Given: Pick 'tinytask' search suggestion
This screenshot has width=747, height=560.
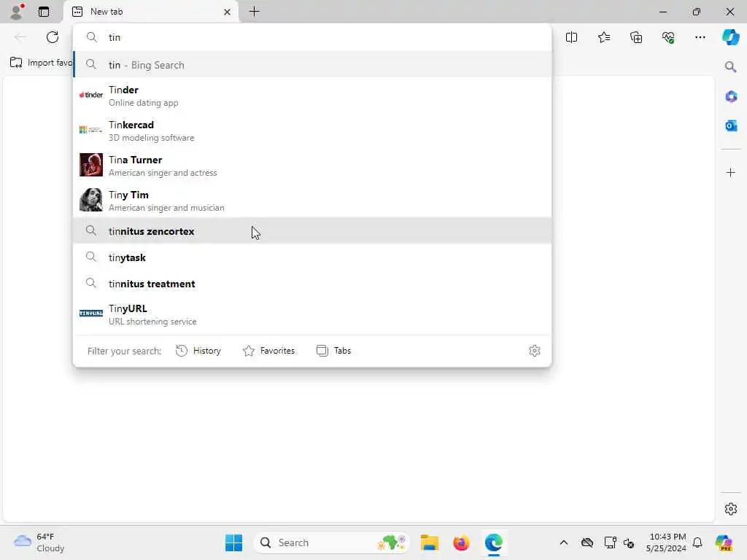Looking at the screenshot, I should coord(312,257).
